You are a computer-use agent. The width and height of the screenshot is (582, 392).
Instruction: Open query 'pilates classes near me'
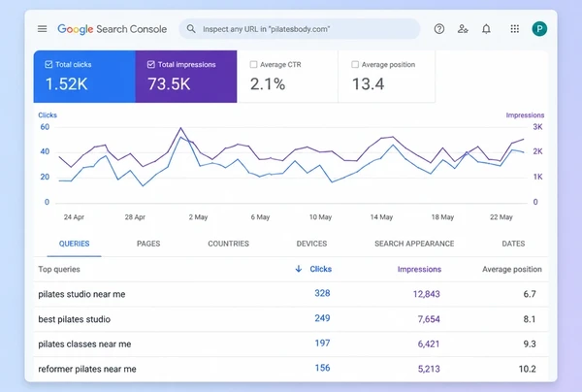tap(84, 344)
